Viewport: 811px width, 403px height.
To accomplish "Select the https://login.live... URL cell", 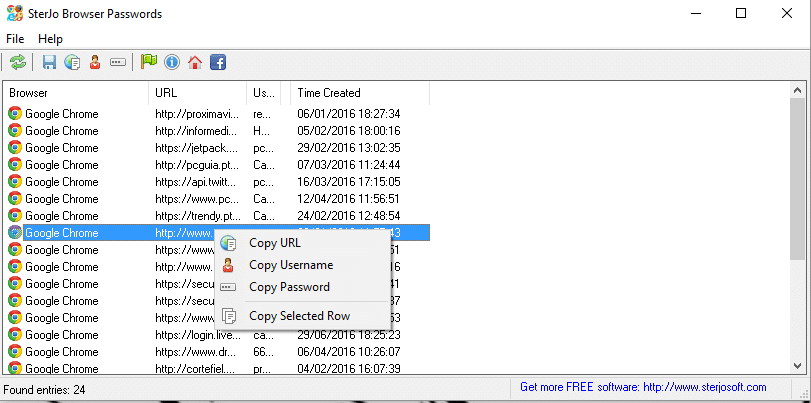I will [x=198, y=335].
